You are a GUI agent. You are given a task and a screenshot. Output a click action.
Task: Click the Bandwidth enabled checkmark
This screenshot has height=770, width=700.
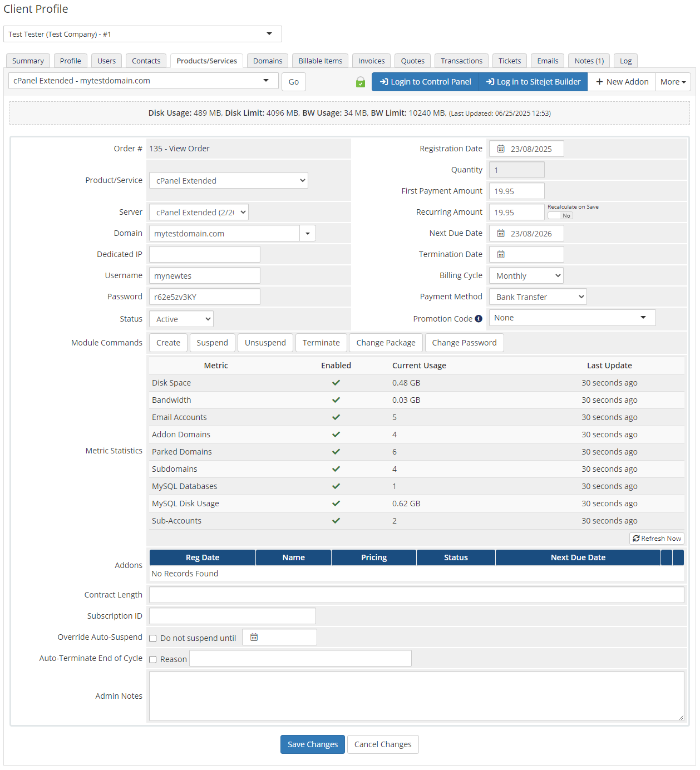point(336,400)
